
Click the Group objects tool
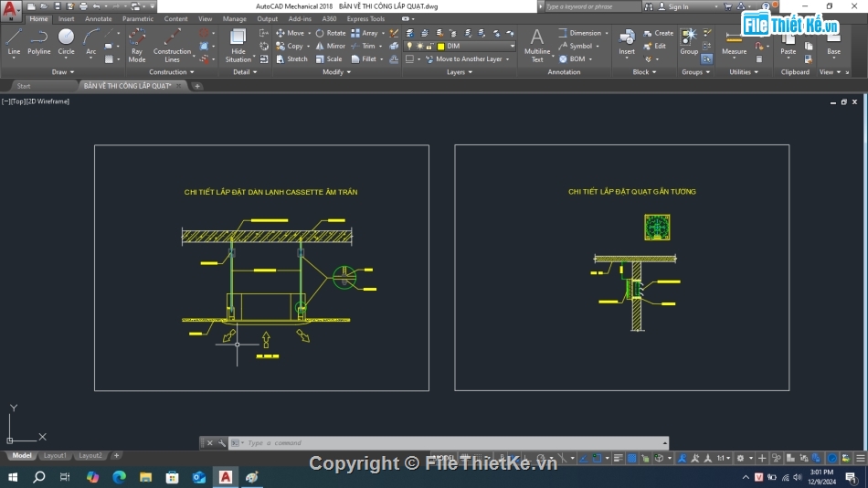click(689, 43)
